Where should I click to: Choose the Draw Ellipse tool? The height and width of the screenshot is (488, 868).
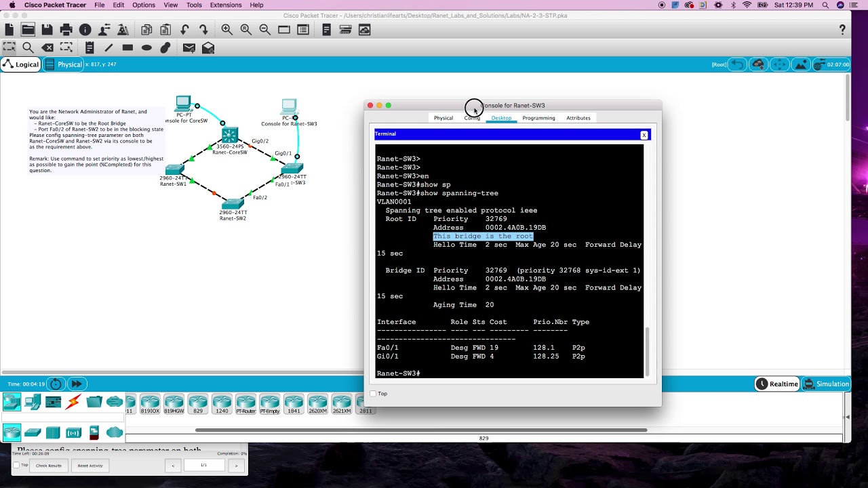pyautogui.click(x=146, y=47)
